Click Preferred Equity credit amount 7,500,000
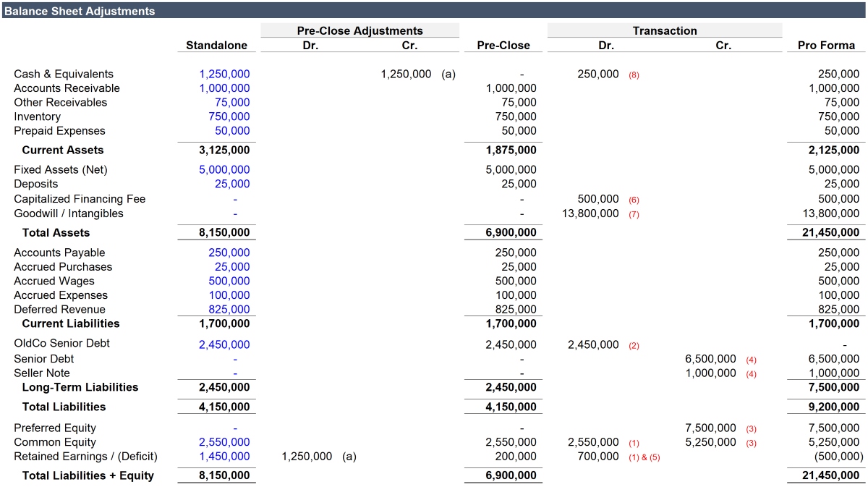 710,428
